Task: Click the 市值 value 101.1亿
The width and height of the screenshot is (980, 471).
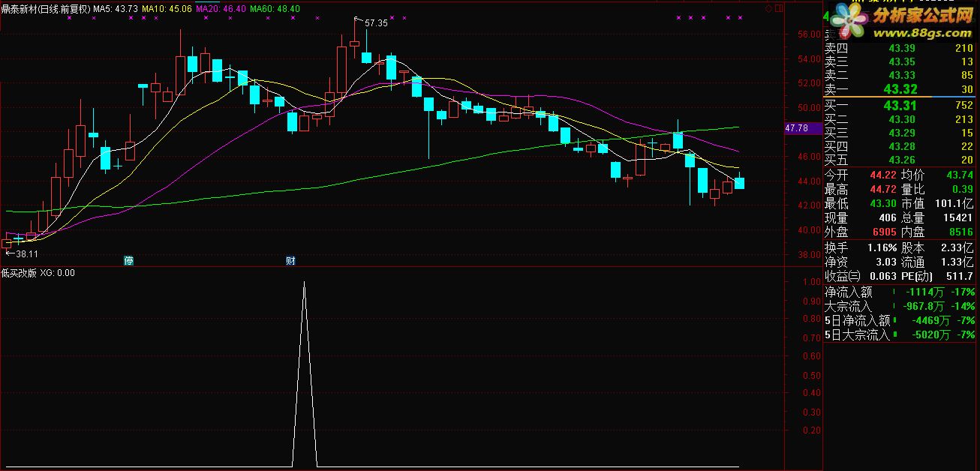Action: pyautogui.click(x=954, y=204)
